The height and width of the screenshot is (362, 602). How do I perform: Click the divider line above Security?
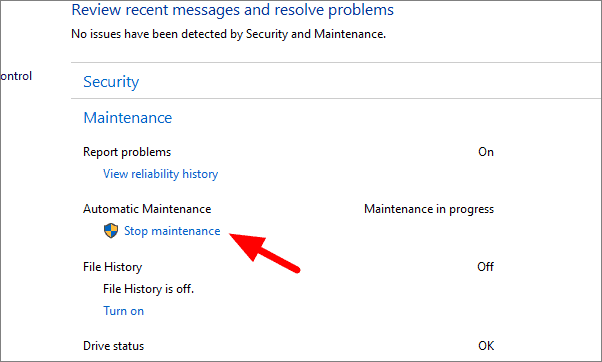[x=336, y=63]
